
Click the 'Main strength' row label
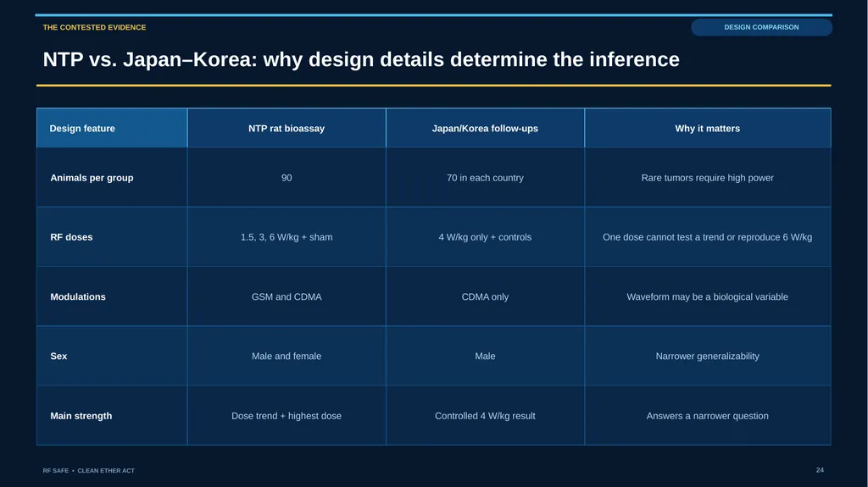pyautogui.click(x=112, y=416)
